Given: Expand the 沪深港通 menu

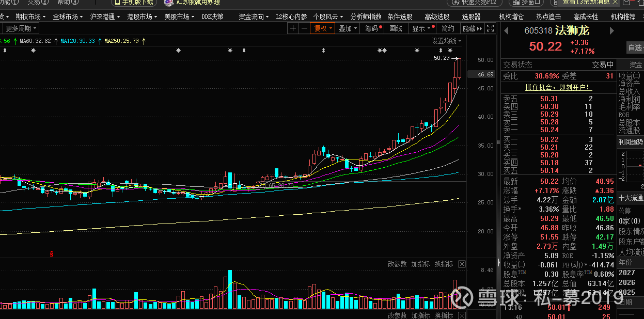Looking at the screenshot, I should pos(105,17).
